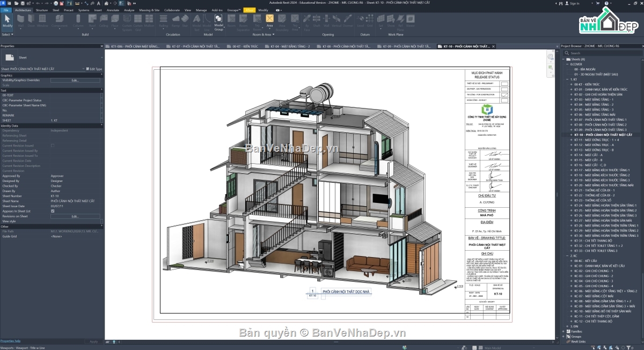644x350 pixels.
Task: Switch to the Enscape ribbon tab
Action: (x=233, y=10)
